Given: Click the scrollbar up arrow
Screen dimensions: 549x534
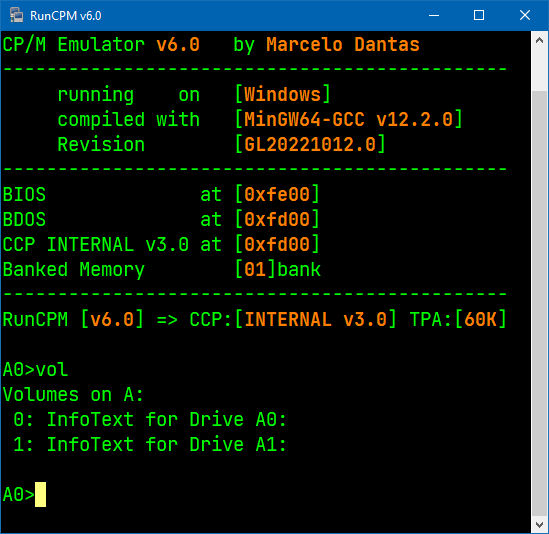Looking at the screenshot, I should tap(540, 41).
